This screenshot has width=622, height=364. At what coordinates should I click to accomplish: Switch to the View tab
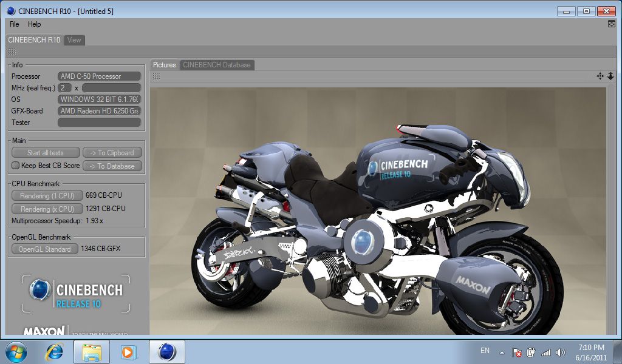coord(74,40)
